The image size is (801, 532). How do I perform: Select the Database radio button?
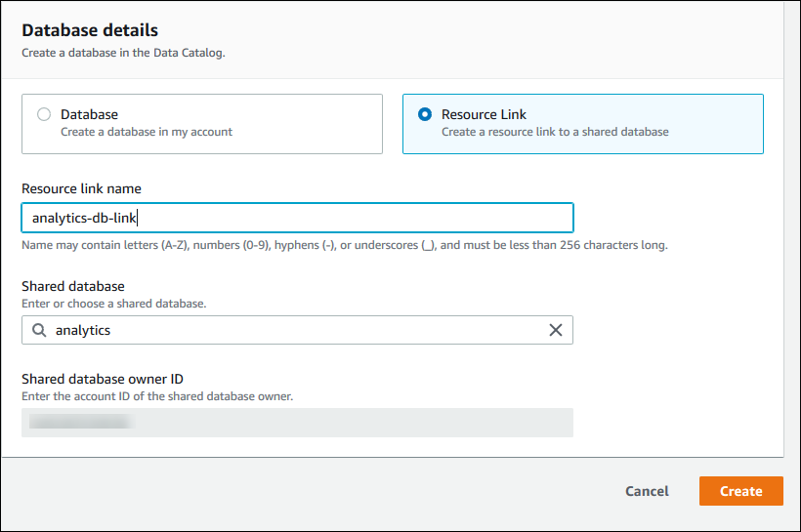click(x=44, y=114)
